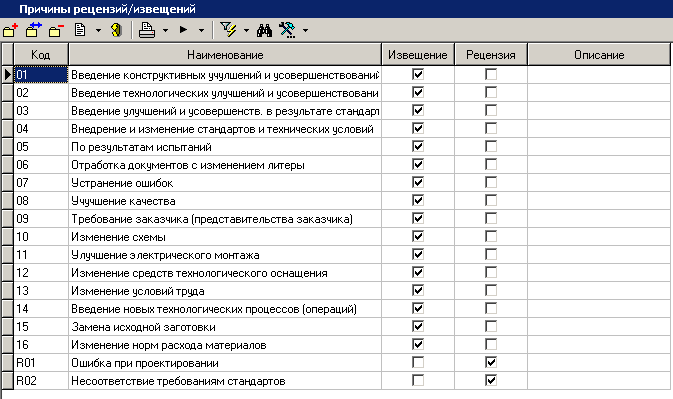Click the hammer and wrench settings icon
The height and width of the screenshot is (399, 673).
click(x=288, y=30)
